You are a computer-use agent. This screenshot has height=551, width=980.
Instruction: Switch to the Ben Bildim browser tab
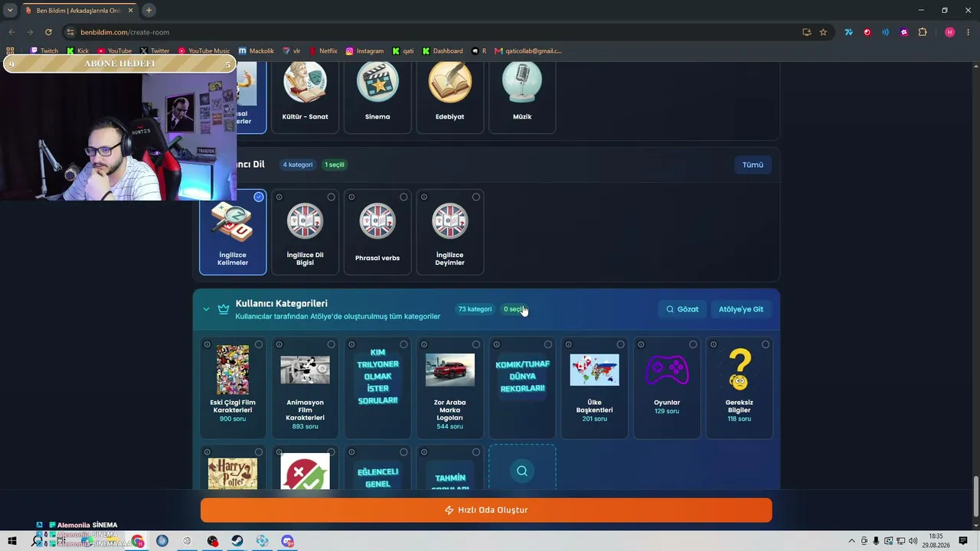(79, 10)
